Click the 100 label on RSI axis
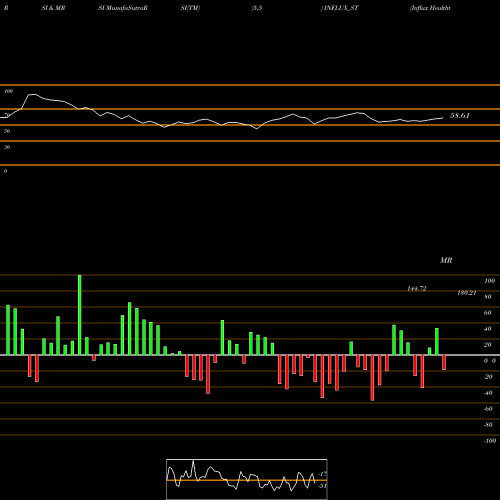Screen dimensions: 500x500 click(8, 91)
